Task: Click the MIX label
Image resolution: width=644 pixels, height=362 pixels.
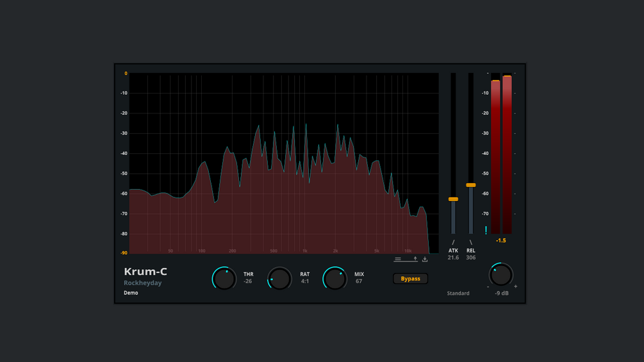Action: (x=359, y=274)
